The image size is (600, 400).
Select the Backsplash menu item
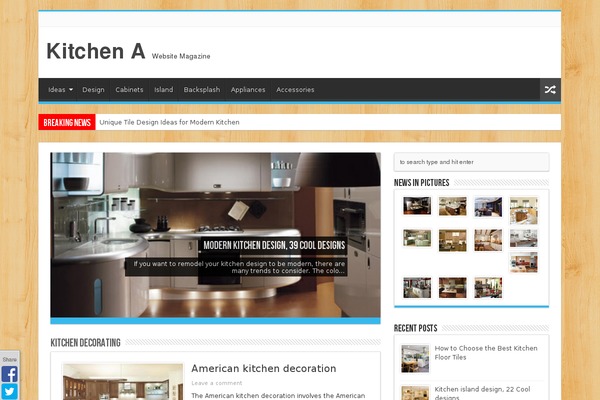[202, 90]
